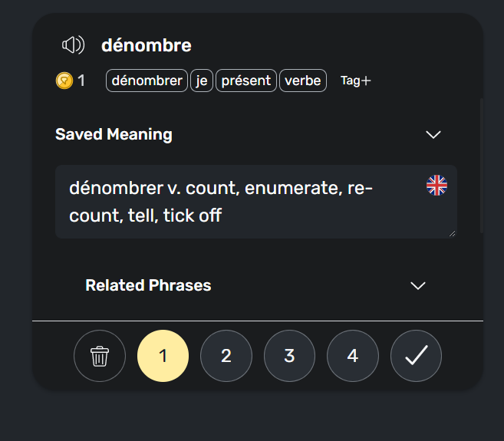Screen dimensions: 504x441
Task: Click the textarea resize handle corner
Action: tap(453, 234)
